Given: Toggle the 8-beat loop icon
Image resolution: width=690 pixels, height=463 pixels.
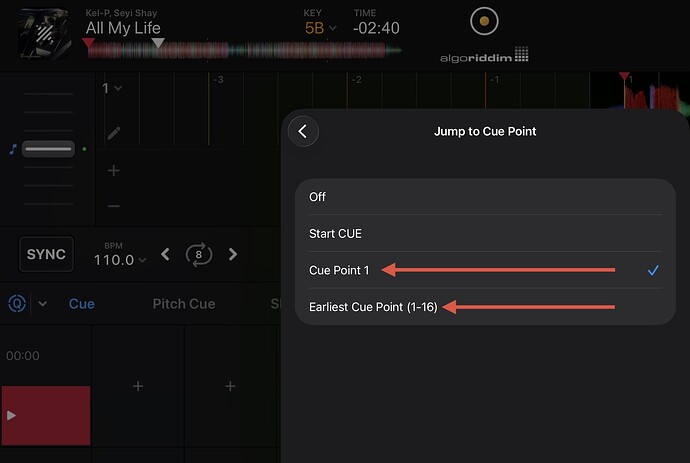Looking at the screenshot, I should tap(199, 254).
